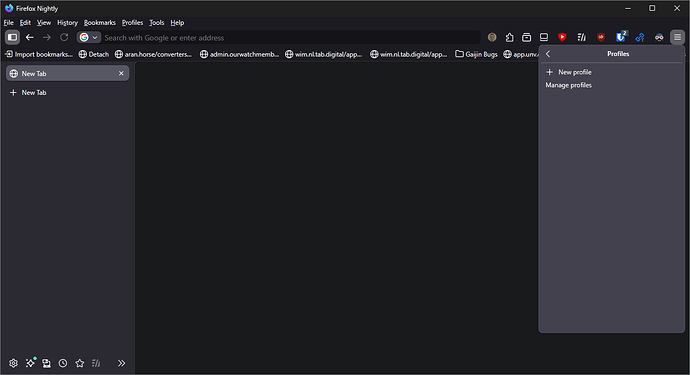Click the Import bookmarks toolbar item
This screenshot has width=690, height=375.
click(39, 54)
